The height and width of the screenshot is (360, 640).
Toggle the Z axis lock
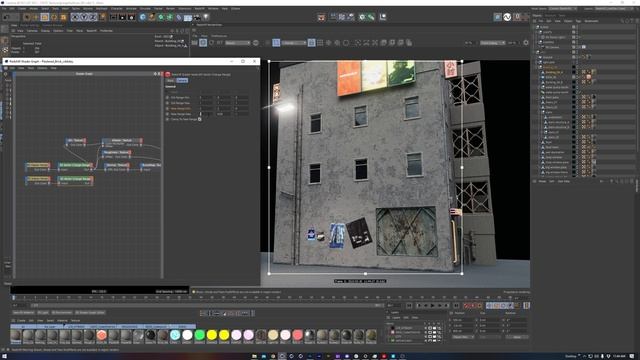tap(93, 17)
